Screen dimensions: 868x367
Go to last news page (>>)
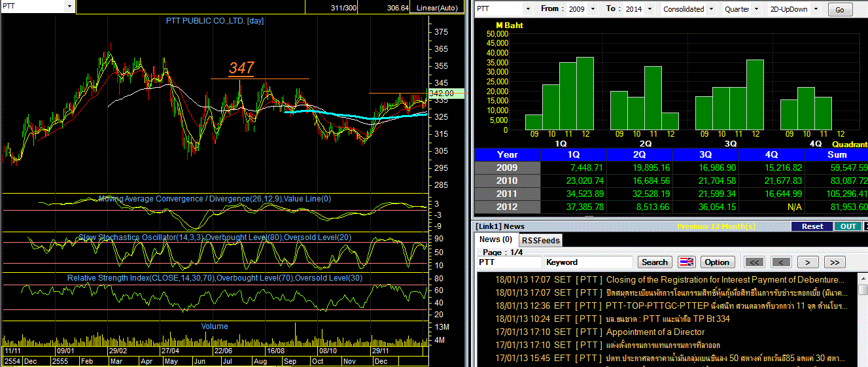(834, 262)
